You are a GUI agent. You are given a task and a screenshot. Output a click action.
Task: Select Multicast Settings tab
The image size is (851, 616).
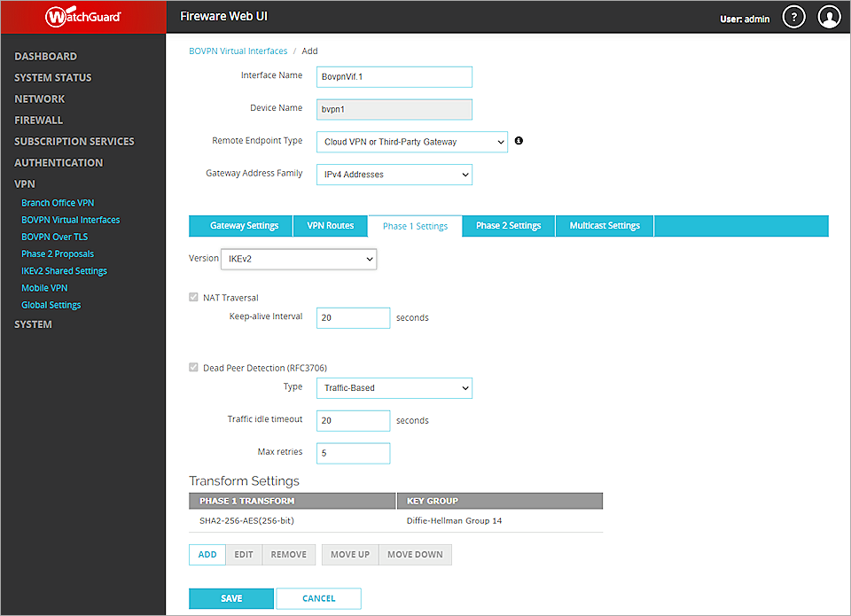pos(604,226)
